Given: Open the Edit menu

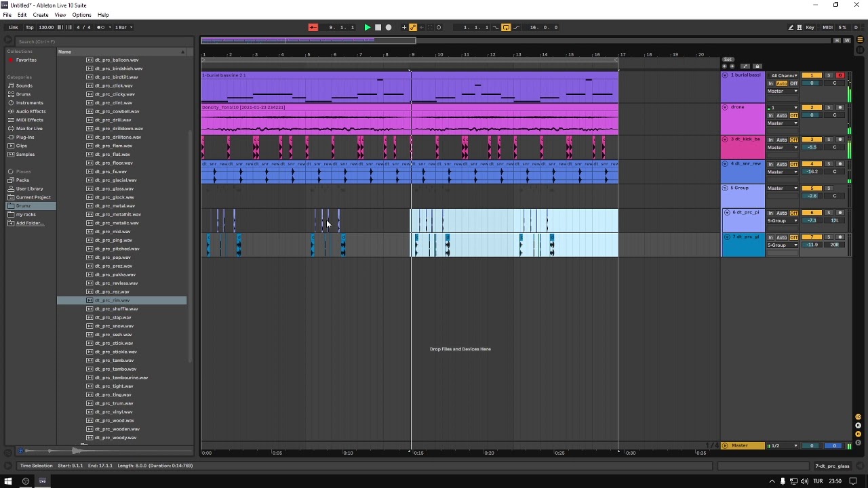Looking at the screenshot, I should (22, 15).
